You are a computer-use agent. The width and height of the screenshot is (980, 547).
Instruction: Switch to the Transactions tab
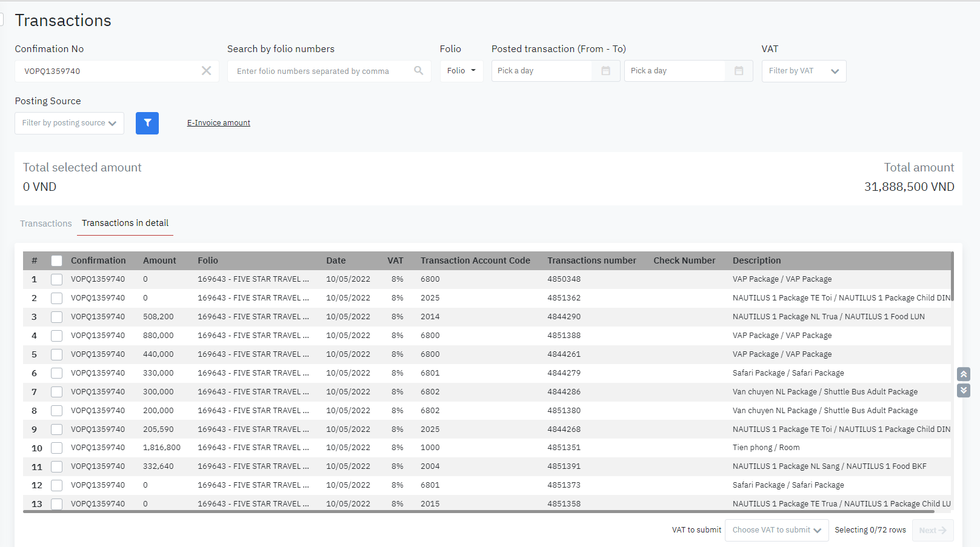[46, 224]
